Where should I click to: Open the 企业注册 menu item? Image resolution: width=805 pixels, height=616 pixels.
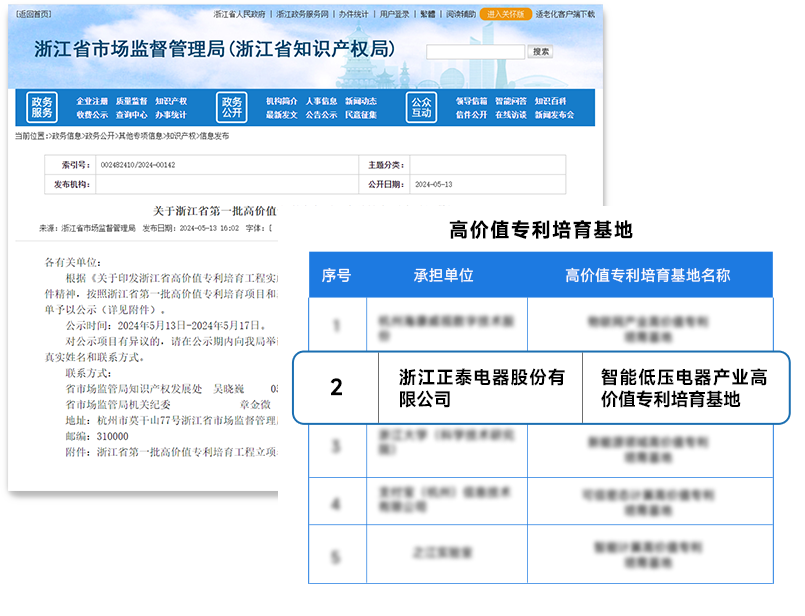click(x=92, y=101)
